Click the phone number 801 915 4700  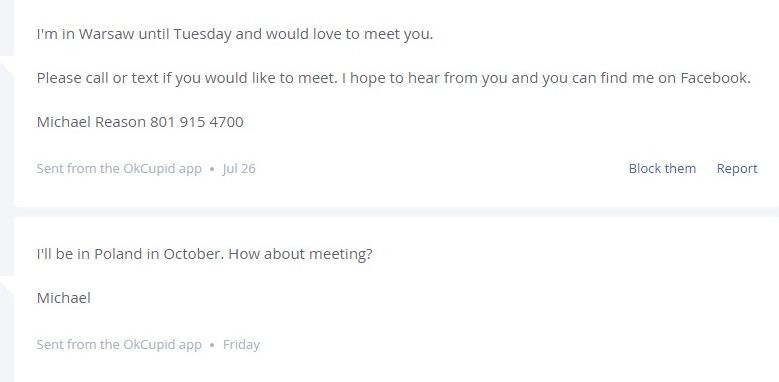coord(197,122)
